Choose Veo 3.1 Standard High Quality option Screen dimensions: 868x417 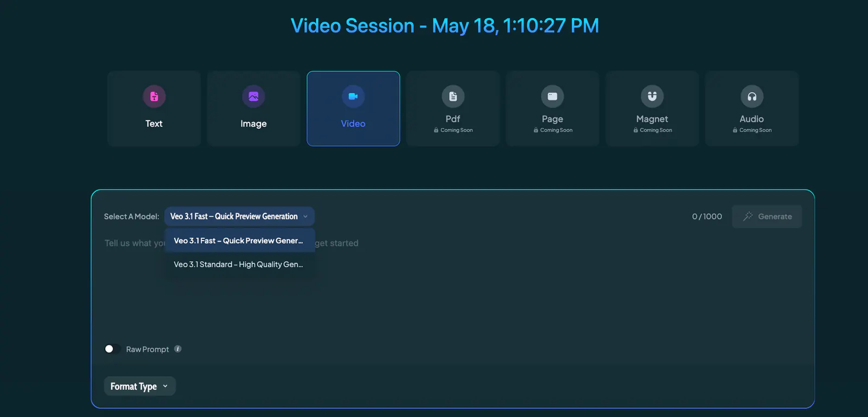click(240, 264)
